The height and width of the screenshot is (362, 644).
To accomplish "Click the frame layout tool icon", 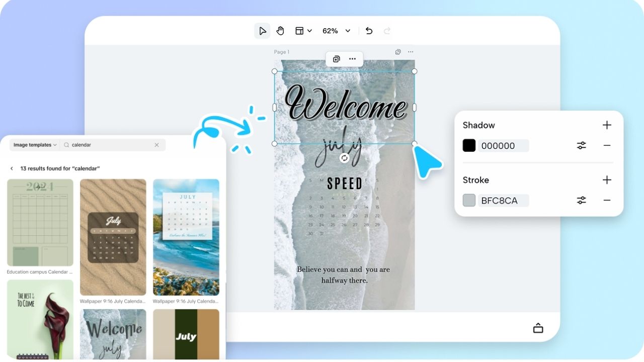I will (299, 31).
